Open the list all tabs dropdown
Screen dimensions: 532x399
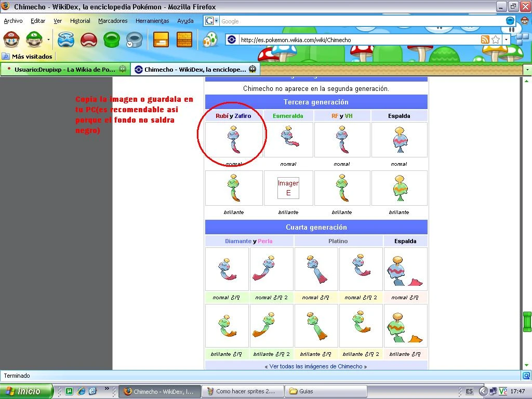527,70
